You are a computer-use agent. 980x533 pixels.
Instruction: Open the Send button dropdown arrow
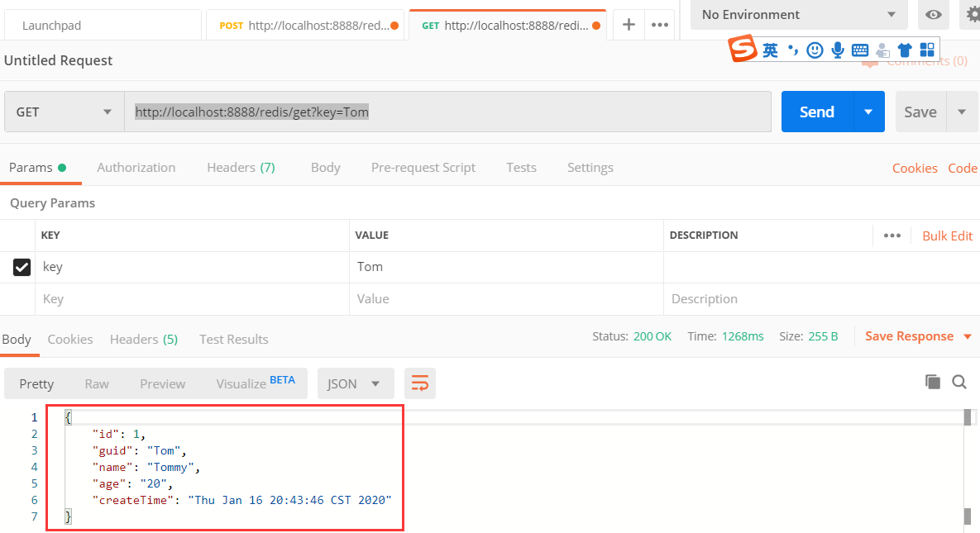pyautogui.click(x=868, y=112)
